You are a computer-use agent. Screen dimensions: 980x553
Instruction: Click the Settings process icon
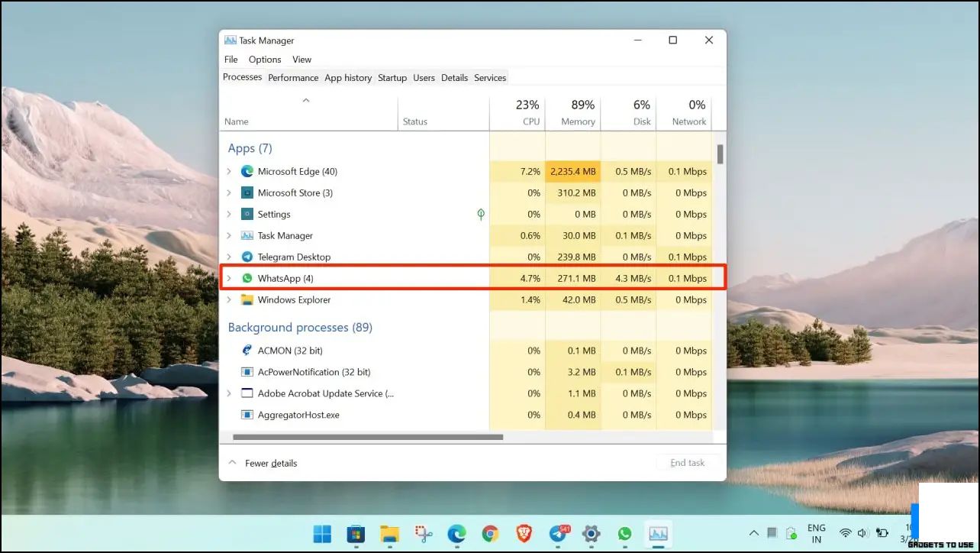point(247,214)
